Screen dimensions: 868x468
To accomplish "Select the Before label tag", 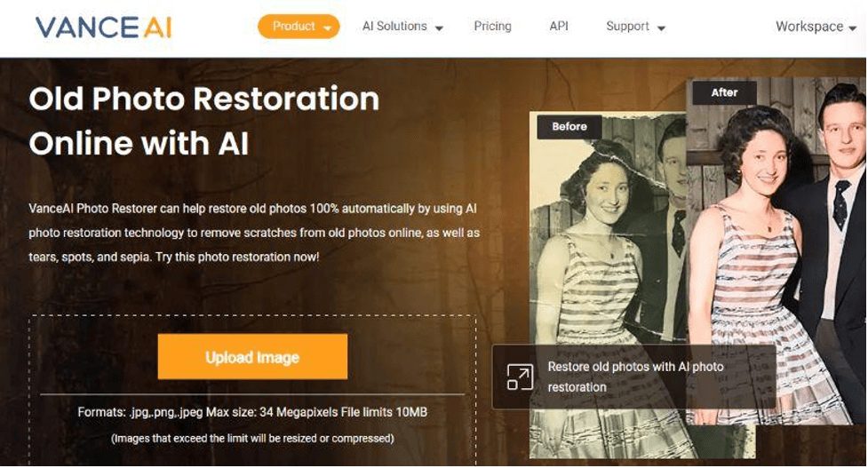I will [x=569, y=127].
